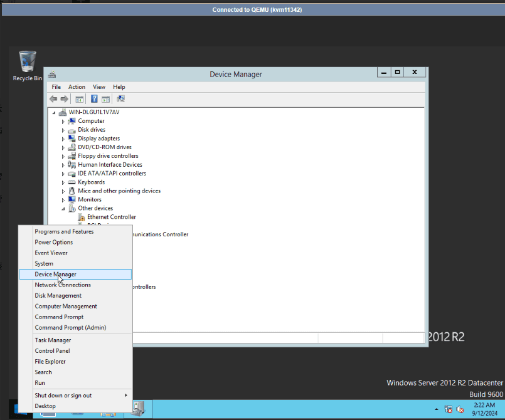
Task: Open the File menu
Action: tap(56, 87)
